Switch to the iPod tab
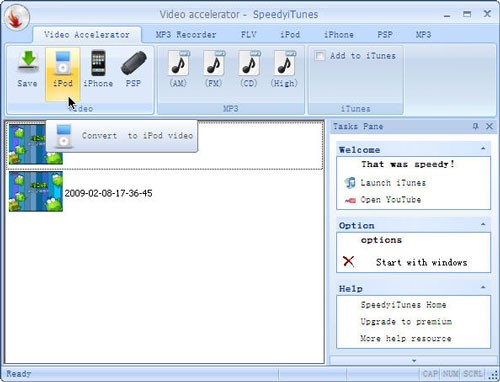 point(290,35)
